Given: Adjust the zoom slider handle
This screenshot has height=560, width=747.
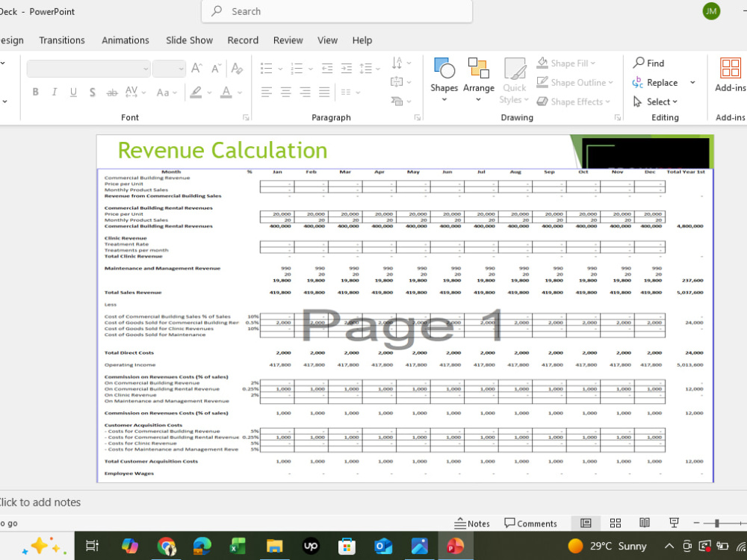Looking at the screenshot, I should 717,523.
